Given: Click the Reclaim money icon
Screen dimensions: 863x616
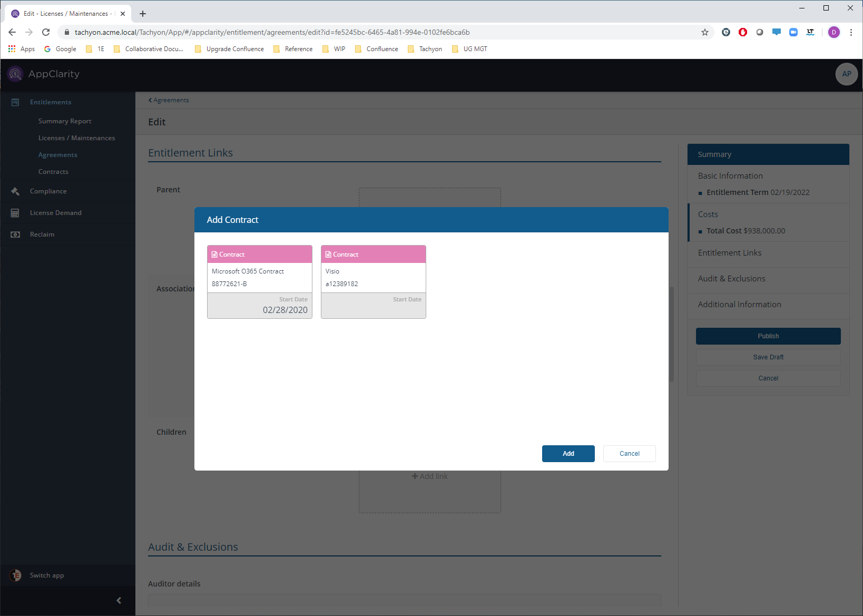Looking at the screenshot, I should point(15,234).
